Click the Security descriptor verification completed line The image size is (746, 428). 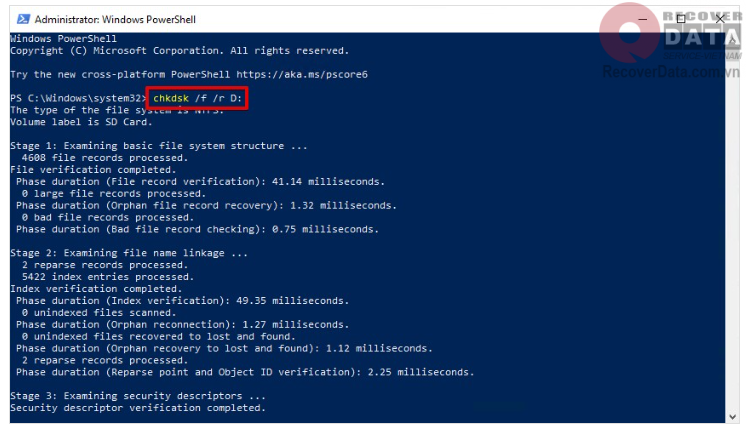(x=137, y=408)
